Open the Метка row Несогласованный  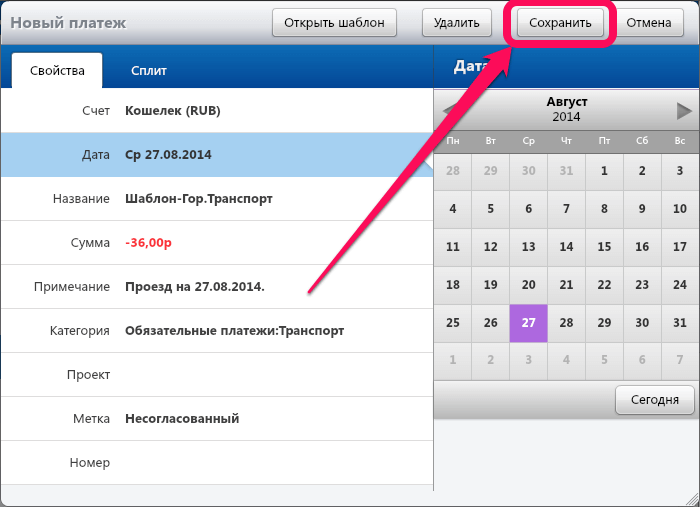217,419
